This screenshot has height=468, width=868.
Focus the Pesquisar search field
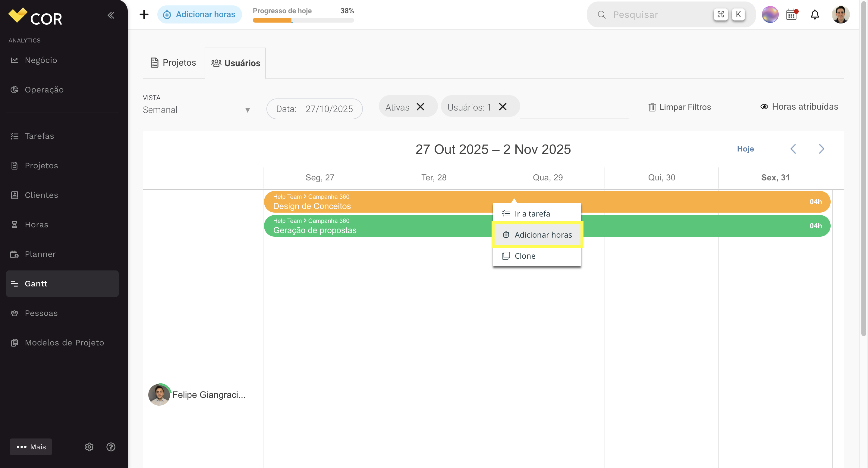[671, 14]
